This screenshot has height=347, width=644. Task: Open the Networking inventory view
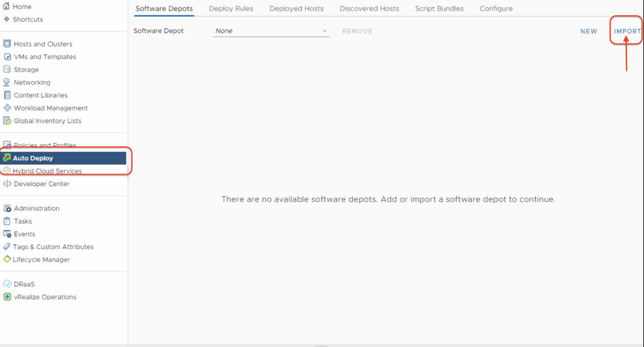[x=31, y=82]
